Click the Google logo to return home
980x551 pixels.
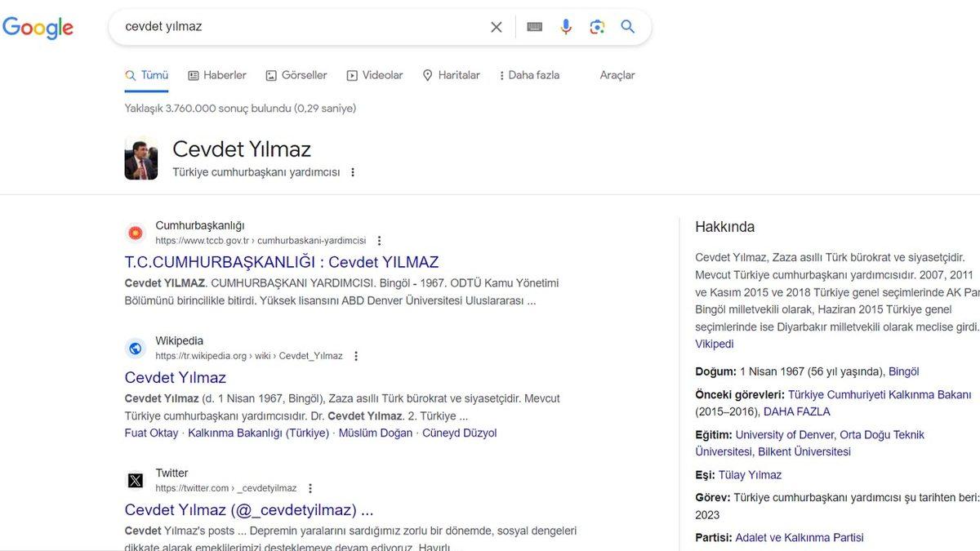[38, 27]
